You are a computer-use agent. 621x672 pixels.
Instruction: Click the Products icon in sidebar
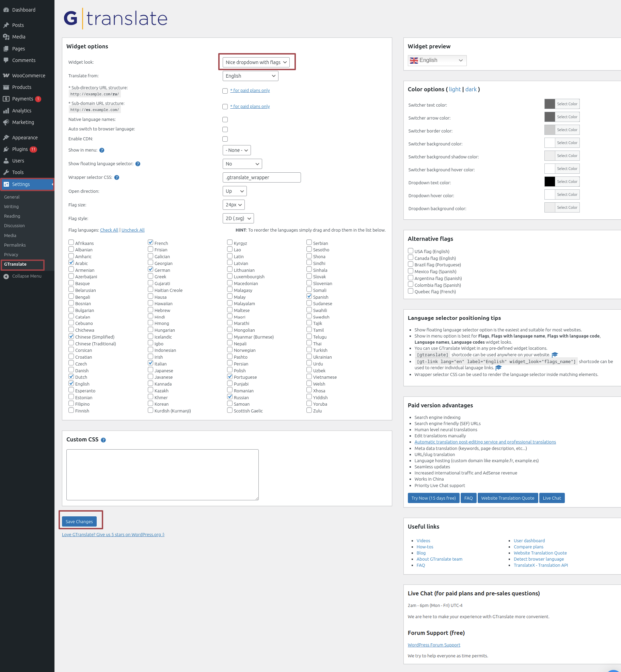6,87
